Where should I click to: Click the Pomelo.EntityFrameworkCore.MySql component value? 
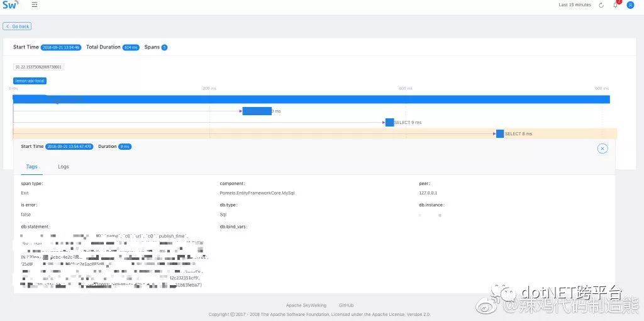click(x=257, y=193)
